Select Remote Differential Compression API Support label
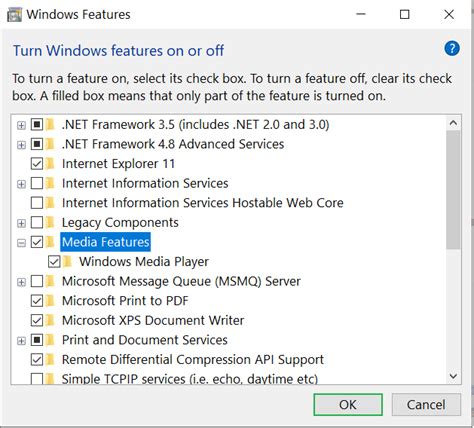474x428 pixels. pyautogui.click(x=193, y=360)
